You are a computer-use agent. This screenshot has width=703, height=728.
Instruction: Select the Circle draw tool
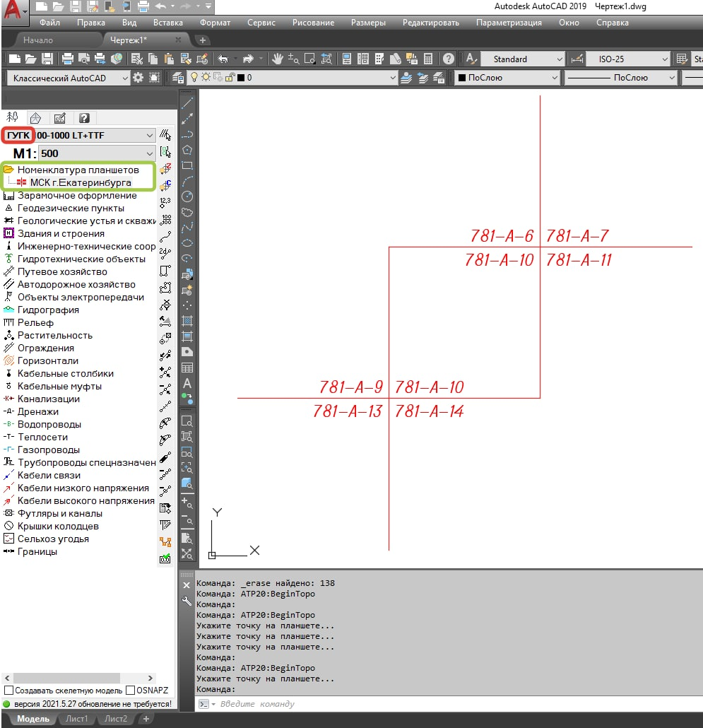click(187, 196)
